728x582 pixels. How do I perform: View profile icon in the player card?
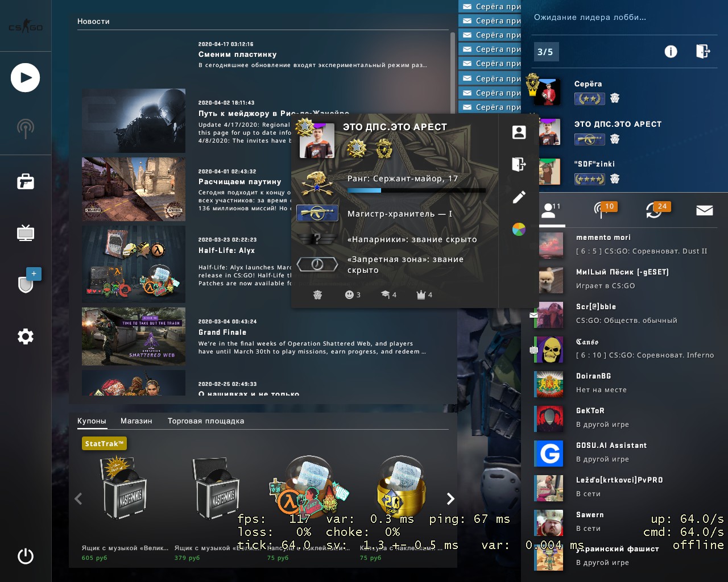[519, 132]
